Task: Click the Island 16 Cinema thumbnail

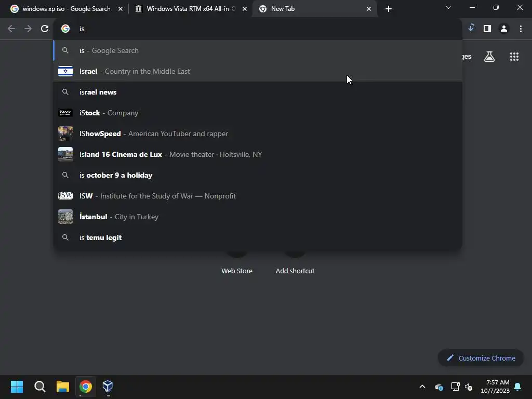Action: pyautogui.click(x=65, y=154)
